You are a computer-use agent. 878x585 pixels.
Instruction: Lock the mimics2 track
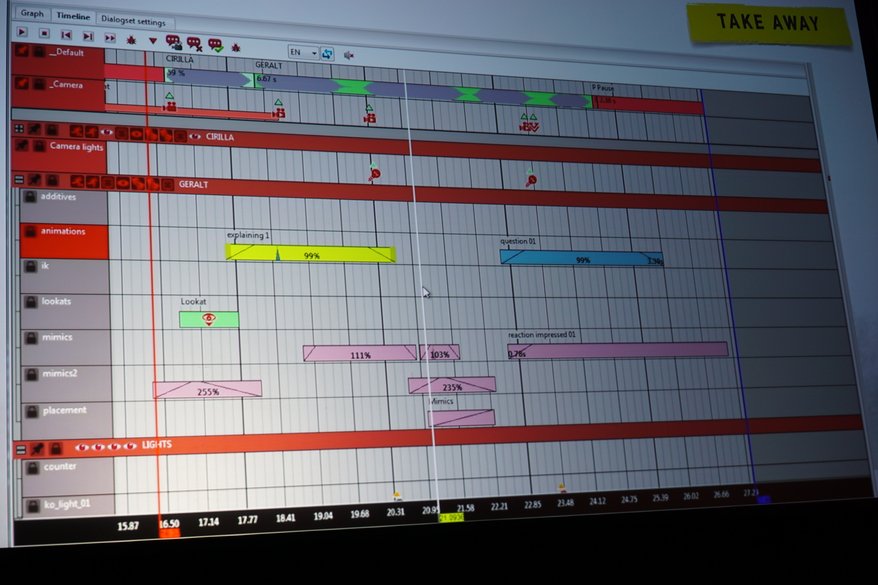(x=32, y=375)
